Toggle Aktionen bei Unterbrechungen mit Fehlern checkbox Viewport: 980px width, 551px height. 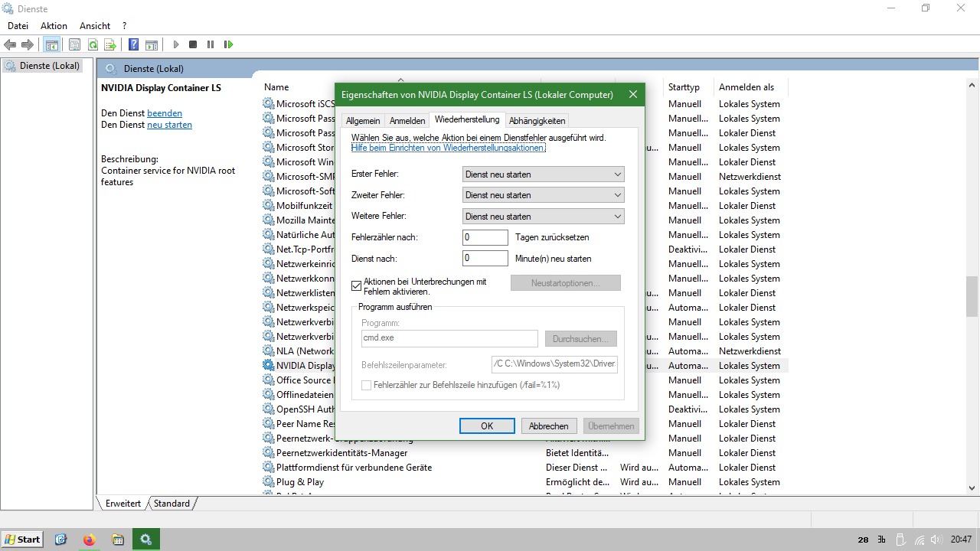click(356, 286)
